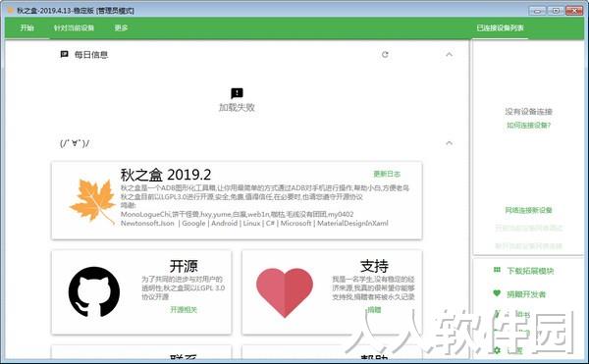Click the GitHub logo in 开源 card
Screen dimensions: 589x364
[94, 292]
